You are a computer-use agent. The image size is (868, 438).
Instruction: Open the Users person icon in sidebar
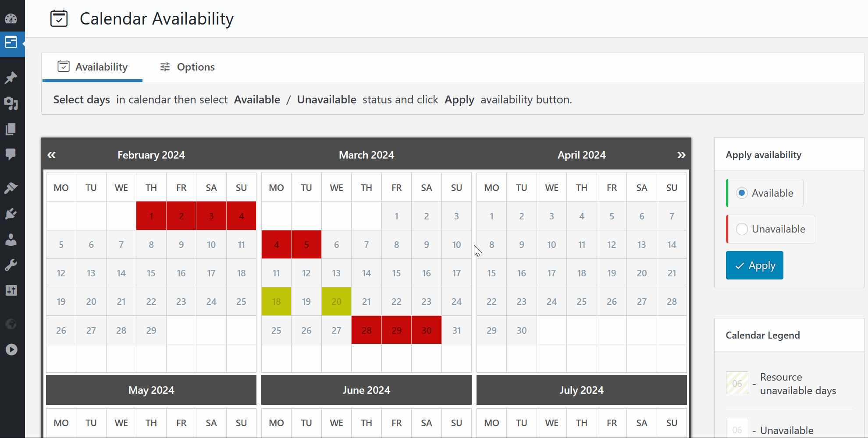pos(11,239)
